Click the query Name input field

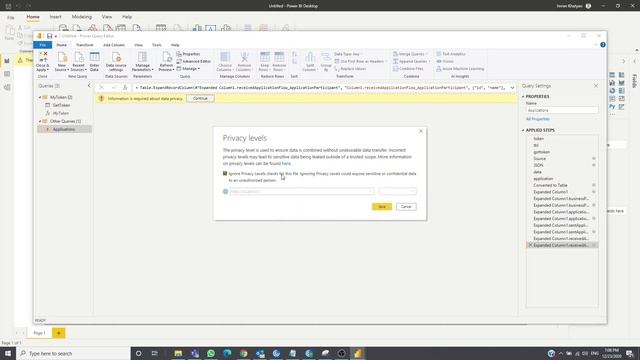562,110
